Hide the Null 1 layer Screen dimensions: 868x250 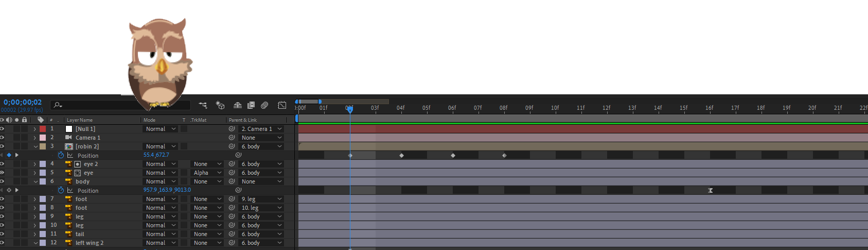2,129
